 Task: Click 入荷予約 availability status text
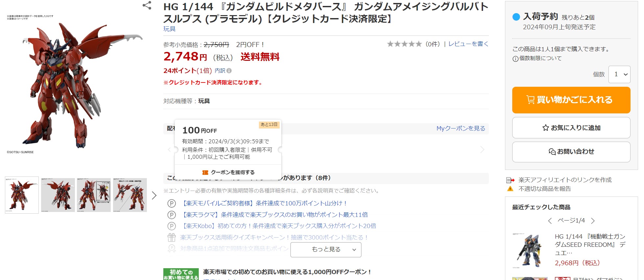click(x=540, y=16)
